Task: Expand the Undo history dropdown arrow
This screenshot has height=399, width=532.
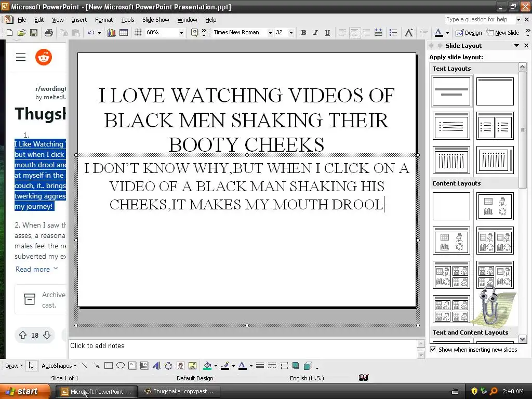Action: click(x=99, y=33)
